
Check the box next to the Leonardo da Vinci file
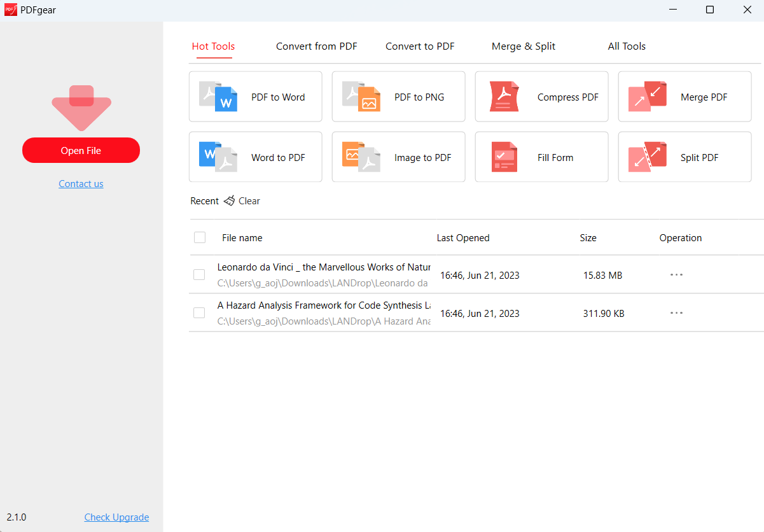(199, 274)
